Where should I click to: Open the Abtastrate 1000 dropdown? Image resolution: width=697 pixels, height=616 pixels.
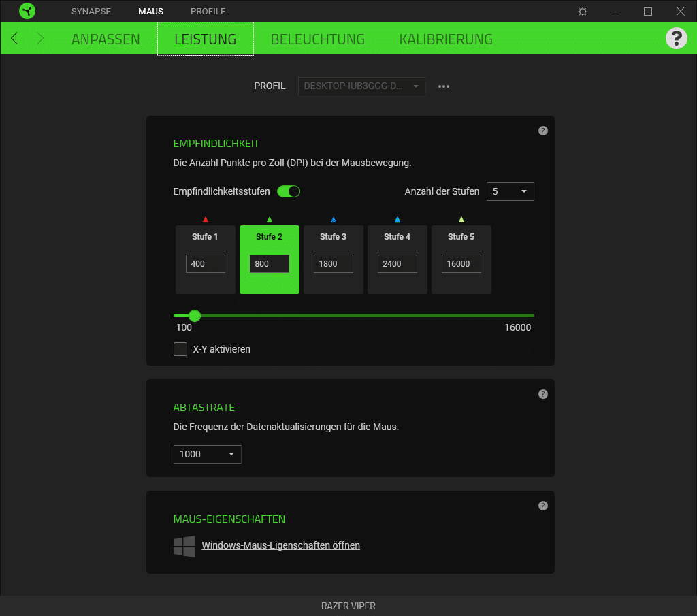(207, 454)
